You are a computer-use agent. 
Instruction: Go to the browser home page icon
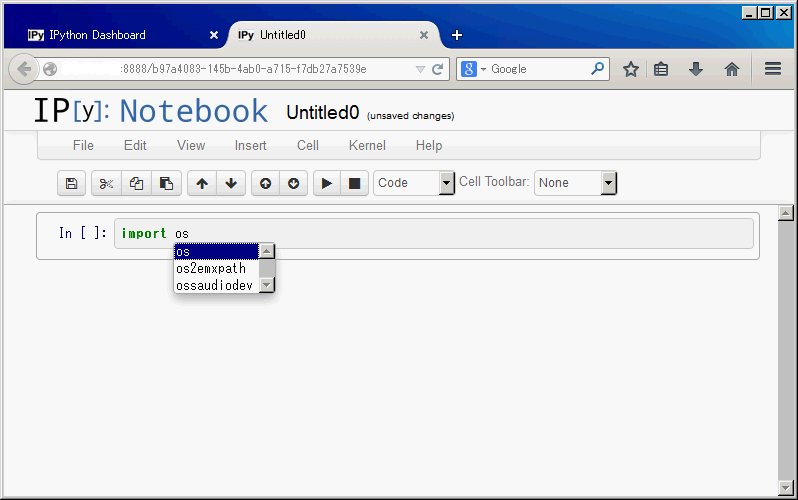point(732,69)
